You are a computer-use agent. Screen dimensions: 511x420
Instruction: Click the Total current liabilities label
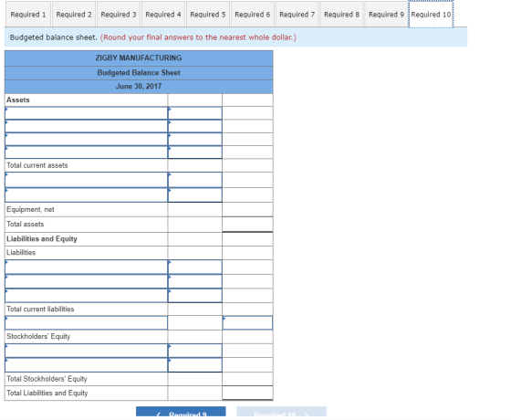(x=40, y=310)
